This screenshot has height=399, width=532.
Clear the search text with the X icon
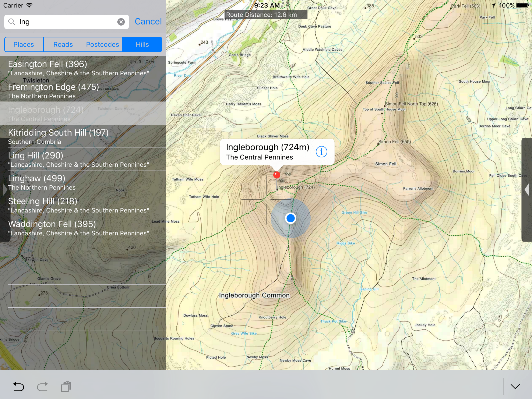point(121,22)
